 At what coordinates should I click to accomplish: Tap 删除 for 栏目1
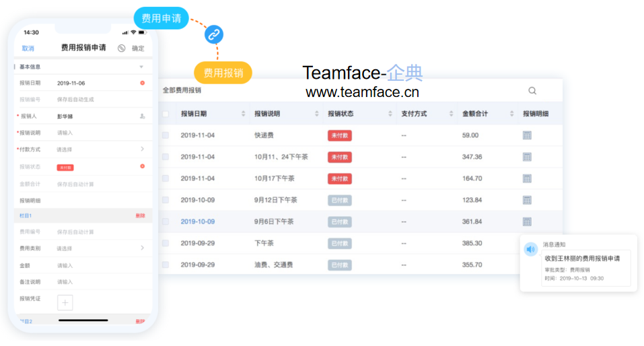[141, 215]
